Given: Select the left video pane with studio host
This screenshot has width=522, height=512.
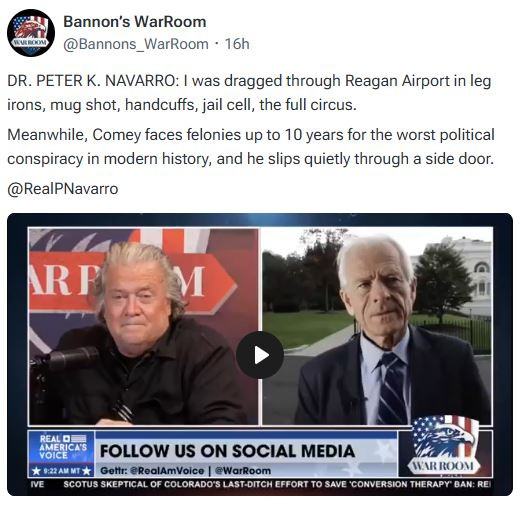Looking at the screenshot, I should 144,326.
